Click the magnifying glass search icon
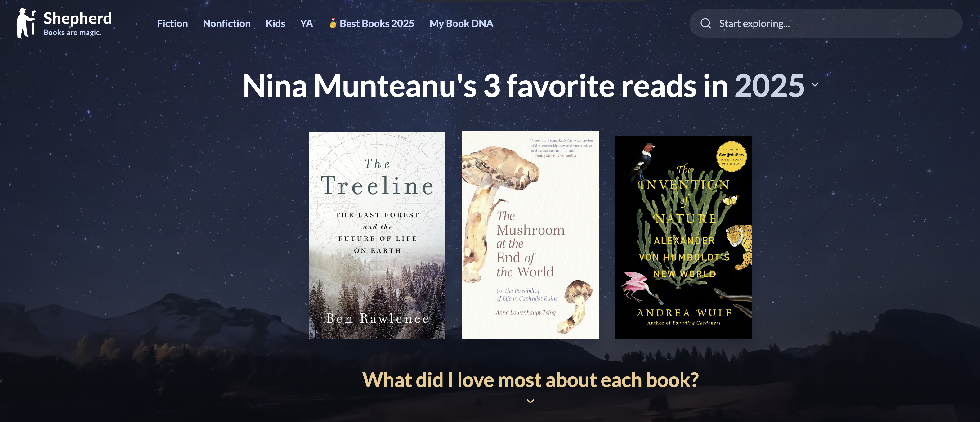 [x=706, y=24]
